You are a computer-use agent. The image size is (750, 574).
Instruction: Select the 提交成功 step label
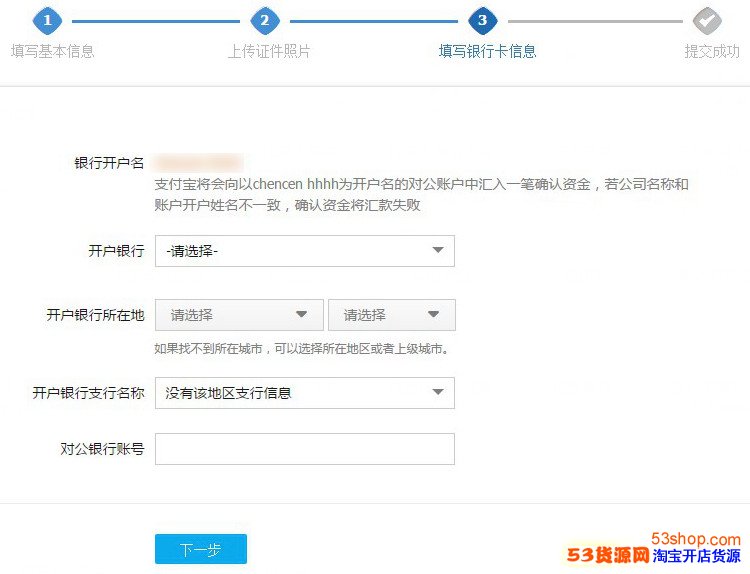[x=711, y=51]
